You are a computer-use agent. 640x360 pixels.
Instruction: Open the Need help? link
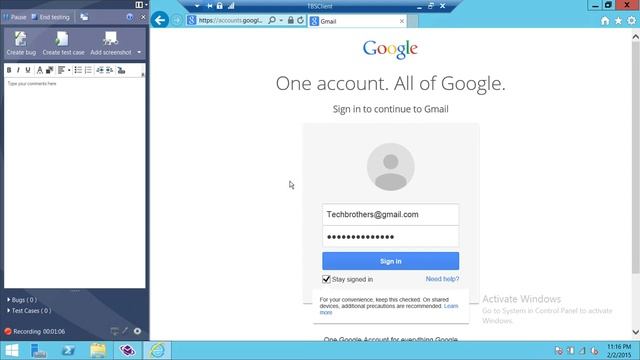(x=442, y=279)
